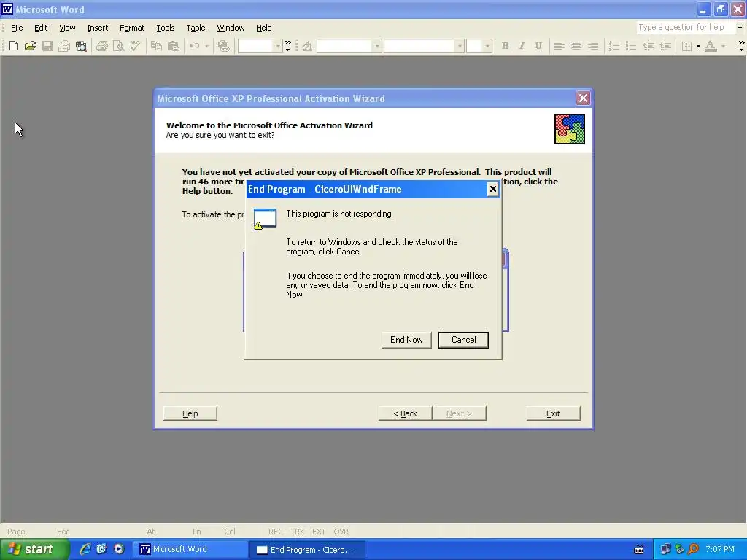The height and width of the screenshot is (560, 747).
Task: Click the Type a question for help field
Action: pos(685,28)
